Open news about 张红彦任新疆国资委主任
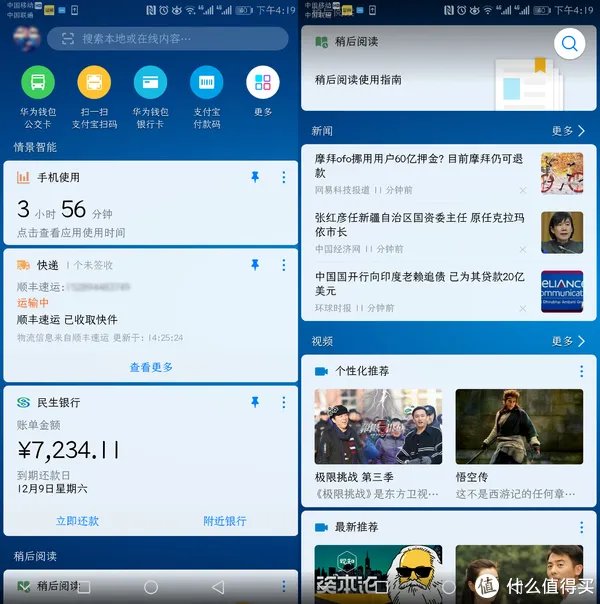Viewport: 600px width, 604px height. pos(419,225)
